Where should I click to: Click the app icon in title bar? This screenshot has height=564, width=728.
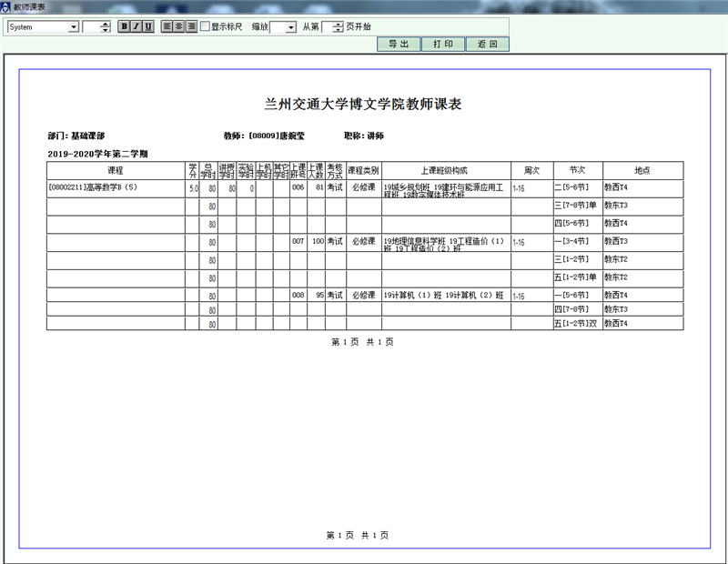pyautogui.click(x=6, y=6)
